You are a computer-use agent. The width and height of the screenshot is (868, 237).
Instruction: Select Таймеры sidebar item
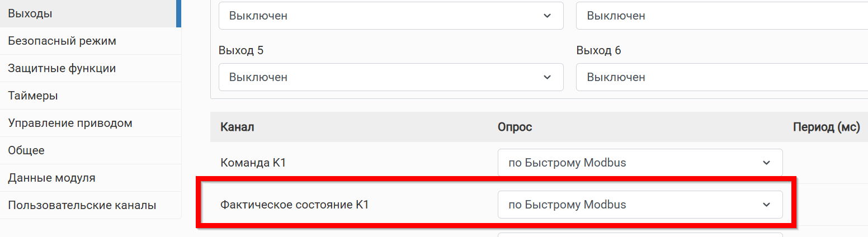[89, 96]
